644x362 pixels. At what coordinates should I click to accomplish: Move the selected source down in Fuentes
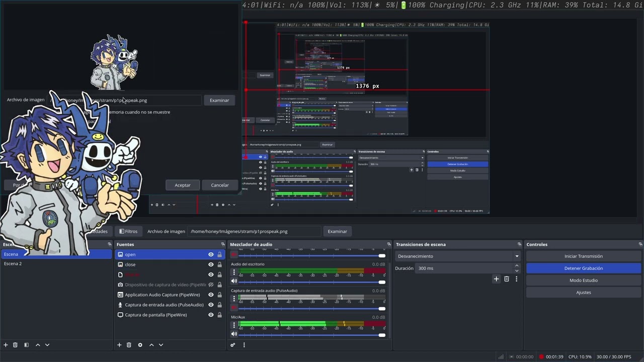pos(161,345)
